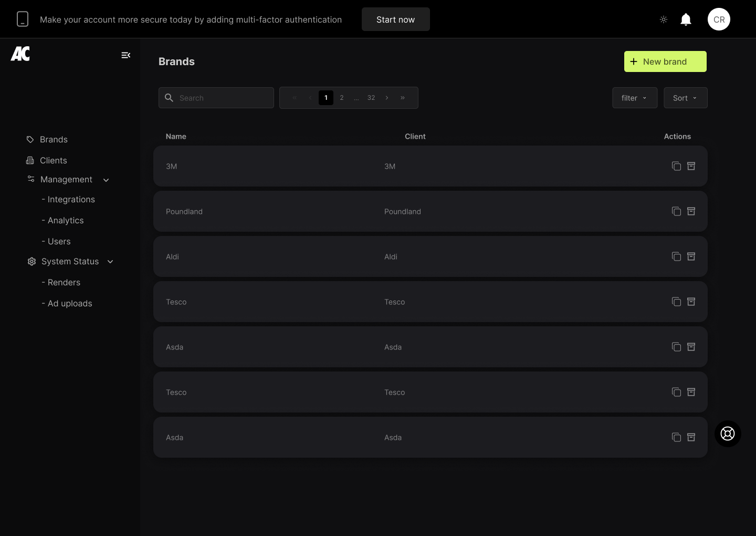Open the CR user avatar menu
The width and height of the screenshot is (756, 536).
coord(719,19)
